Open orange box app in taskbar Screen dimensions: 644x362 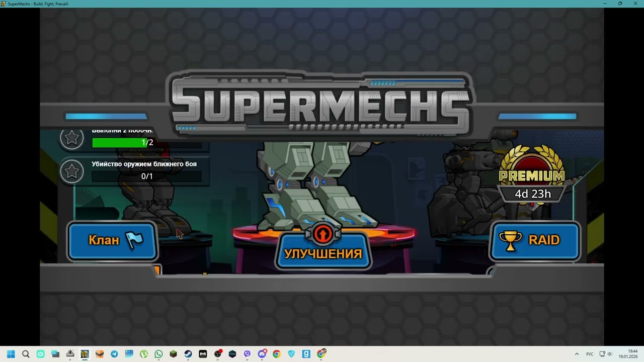pyautogui.click(x=100, y=354)
